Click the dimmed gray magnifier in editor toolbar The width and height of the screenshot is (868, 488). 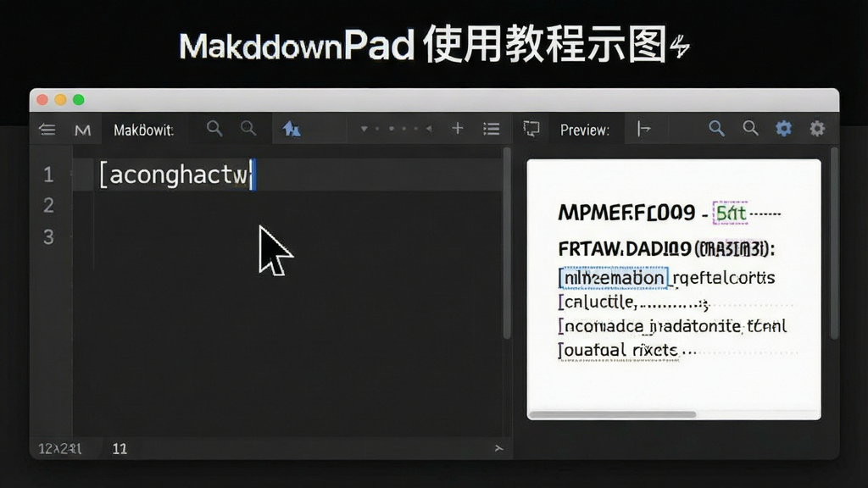click(x=248, y=129)
